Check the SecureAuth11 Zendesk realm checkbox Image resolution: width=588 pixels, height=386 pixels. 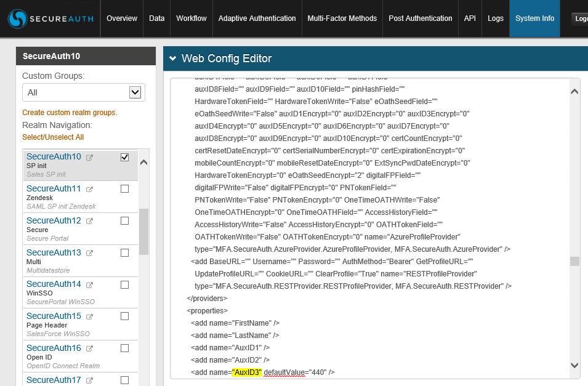coord(125,188)
